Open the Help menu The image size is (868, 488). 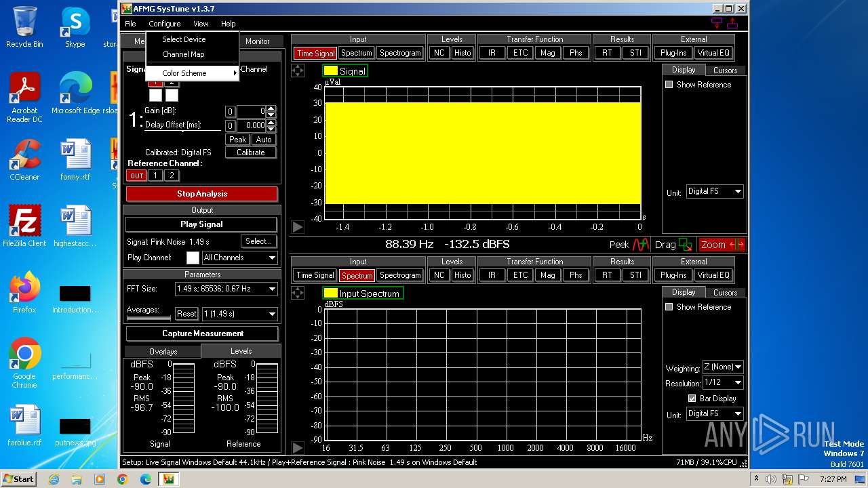point(228,24)
